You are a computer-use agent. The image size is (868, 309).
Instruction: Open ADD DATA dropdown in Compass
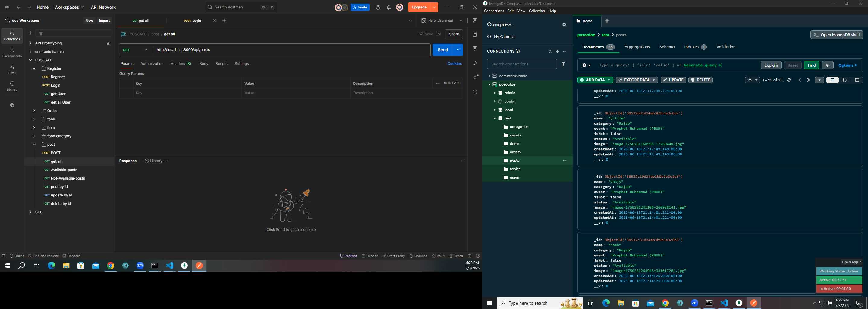595,80
